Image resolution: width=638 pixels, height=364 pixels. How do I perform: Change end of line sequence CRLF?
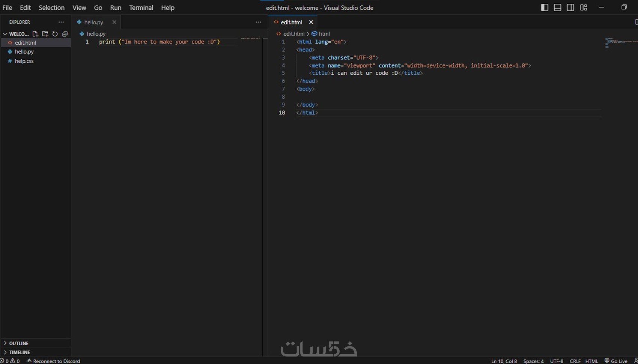575,361
